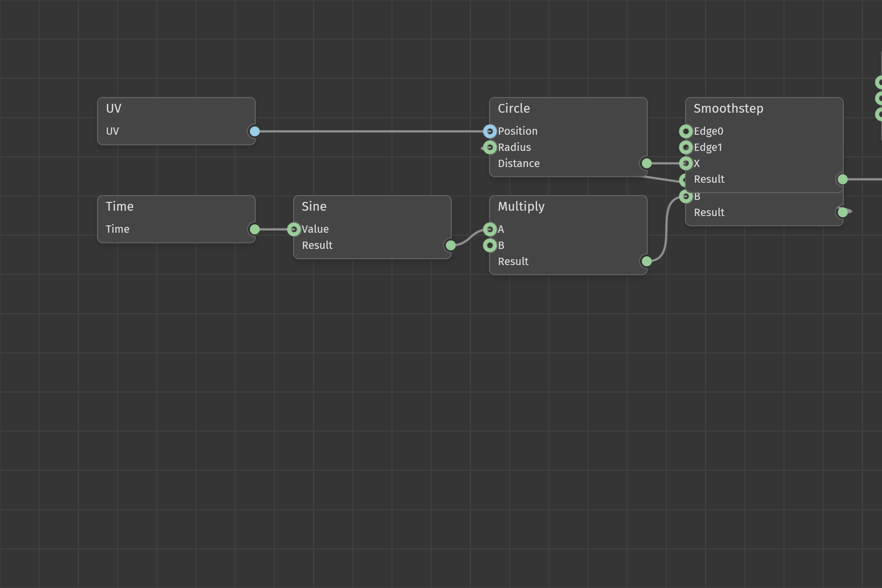Click the Sine node's Result output port
This screenshot has width=882, height=588.
450,245
